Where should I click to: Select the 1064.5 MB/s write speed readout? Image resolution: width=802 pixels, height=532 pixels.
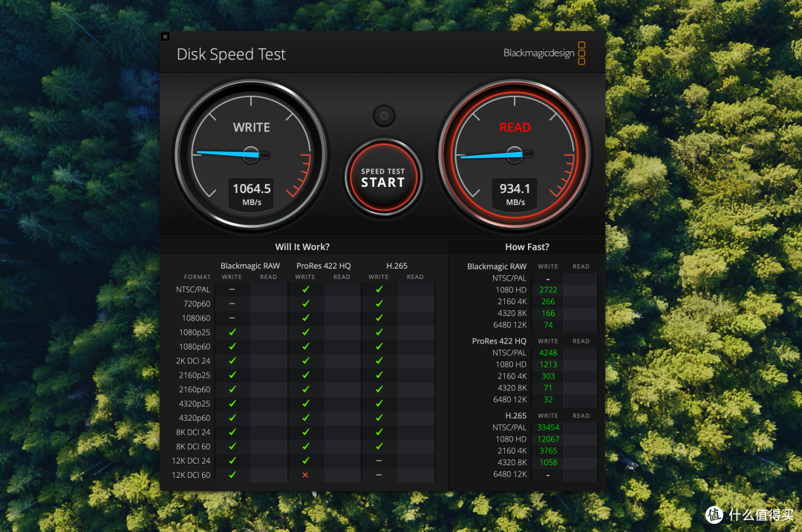coord(252,194)
